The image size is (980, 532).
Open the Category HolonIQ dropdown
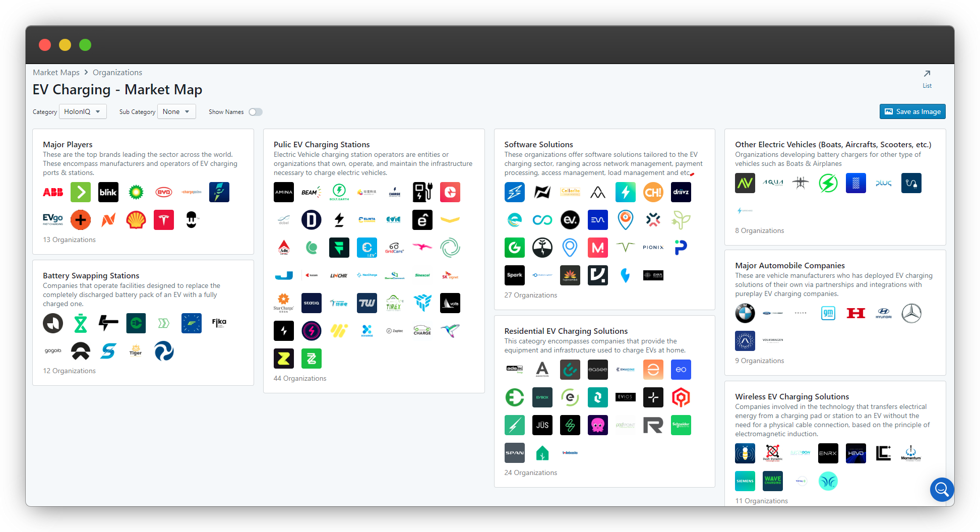point(83,111)
